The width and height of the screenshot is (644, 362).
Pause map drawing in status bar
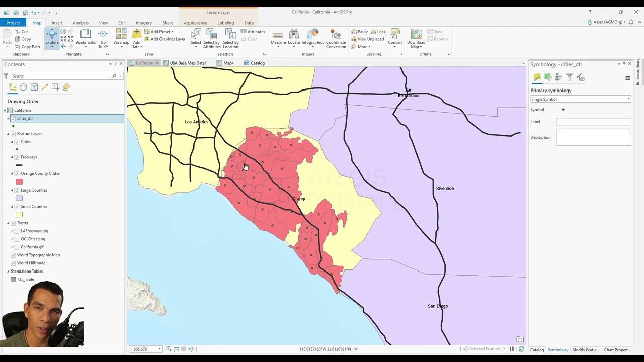pyautogui.click(x=512, y=349)
